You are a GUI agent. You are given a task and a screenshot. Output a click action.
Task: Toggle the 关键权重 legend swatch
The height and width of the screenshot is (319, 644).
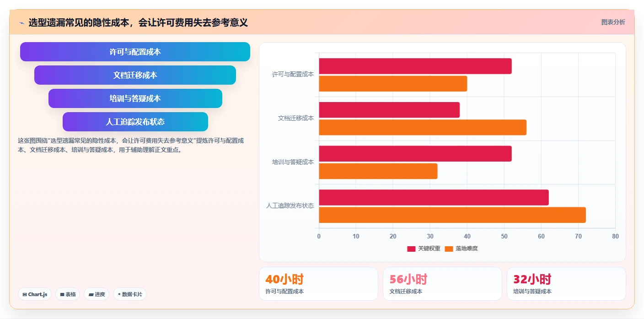click(x=411, y=249)
